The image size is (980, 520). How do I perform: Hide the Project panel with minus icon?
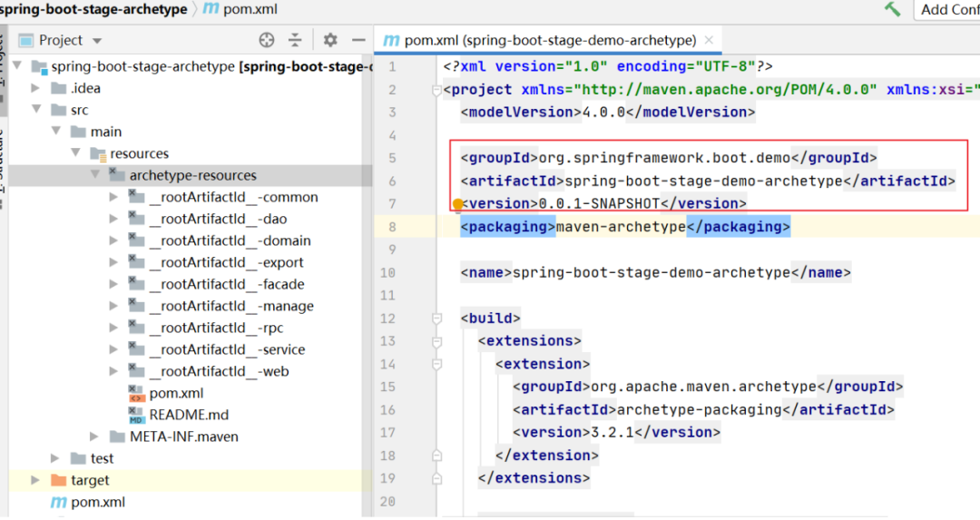(x=358, y=40)
